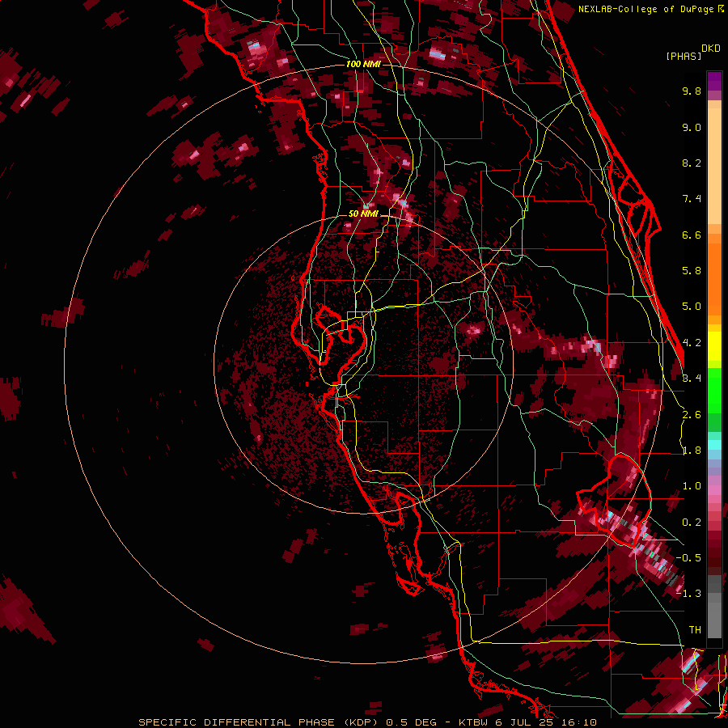Click the 1.0 scale value
The height and width of the screenshot is (728, 728).
(x=692, y=486)
